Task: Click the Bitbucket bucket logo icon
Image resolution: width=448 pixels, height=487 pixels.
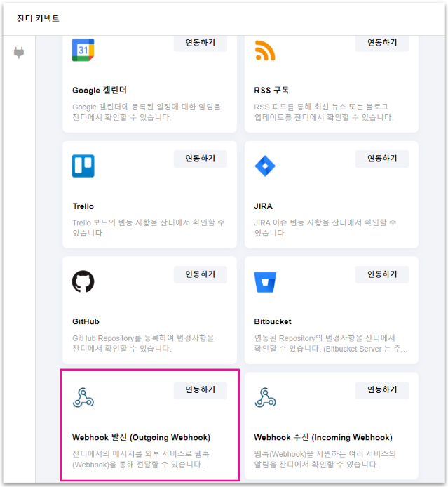Action: click(265, 282)
